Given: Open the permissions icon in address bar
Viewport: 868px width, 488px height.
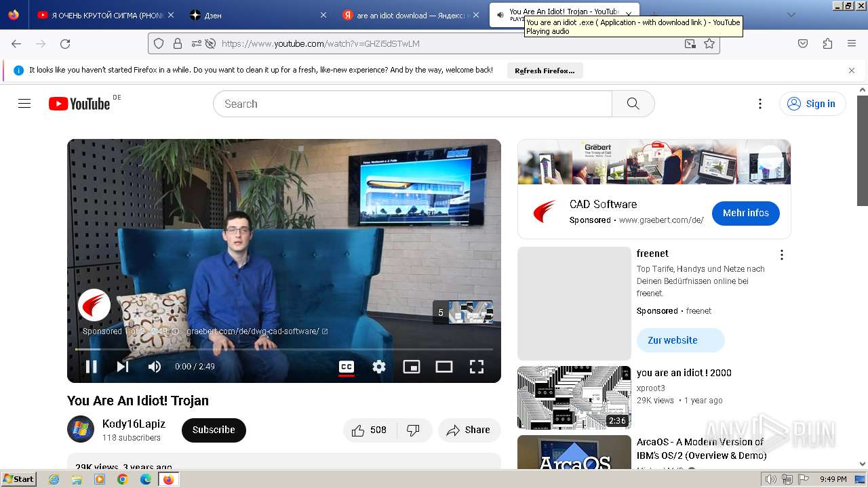Looking at the screenshot, I should click(196, 43).
